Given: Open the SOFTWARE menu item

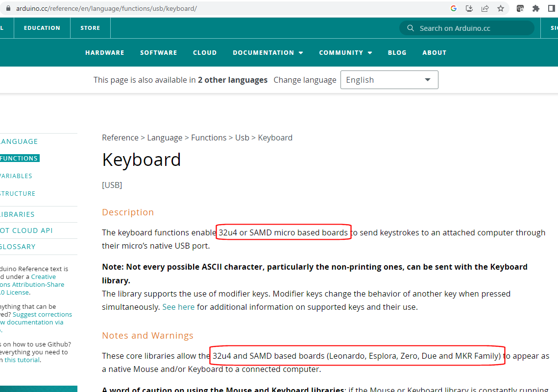Looking at the screenshot, I should [x=158, y=52].
